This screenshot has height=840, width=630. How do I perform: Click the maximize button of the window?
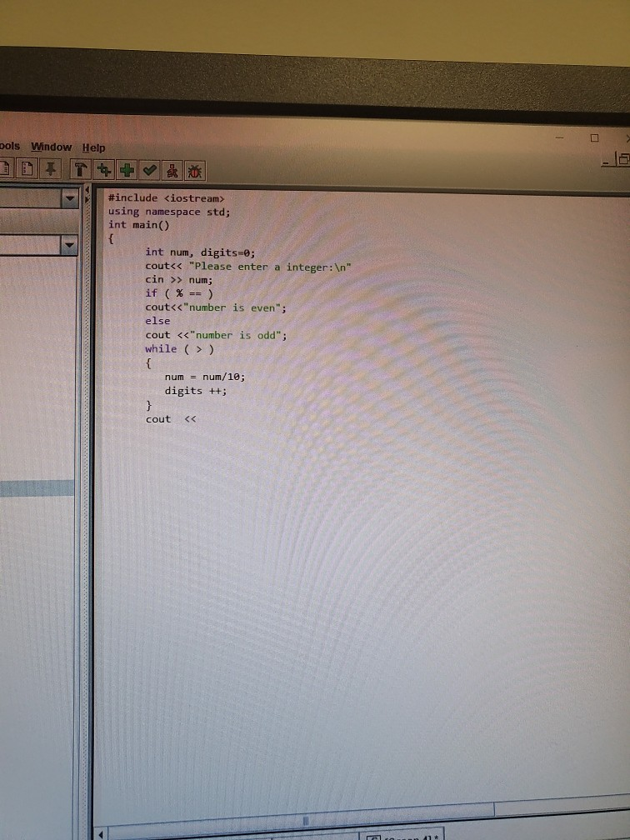(594, 138)
